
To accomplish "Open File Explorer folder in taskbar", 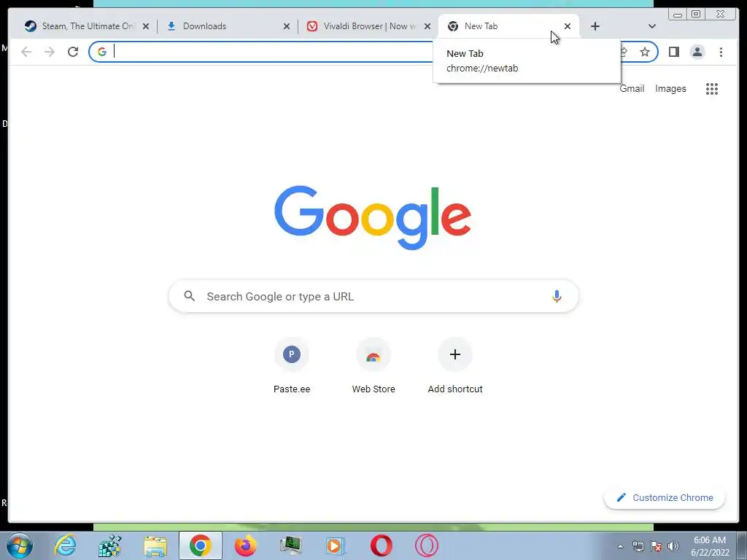I will [155, 545].
